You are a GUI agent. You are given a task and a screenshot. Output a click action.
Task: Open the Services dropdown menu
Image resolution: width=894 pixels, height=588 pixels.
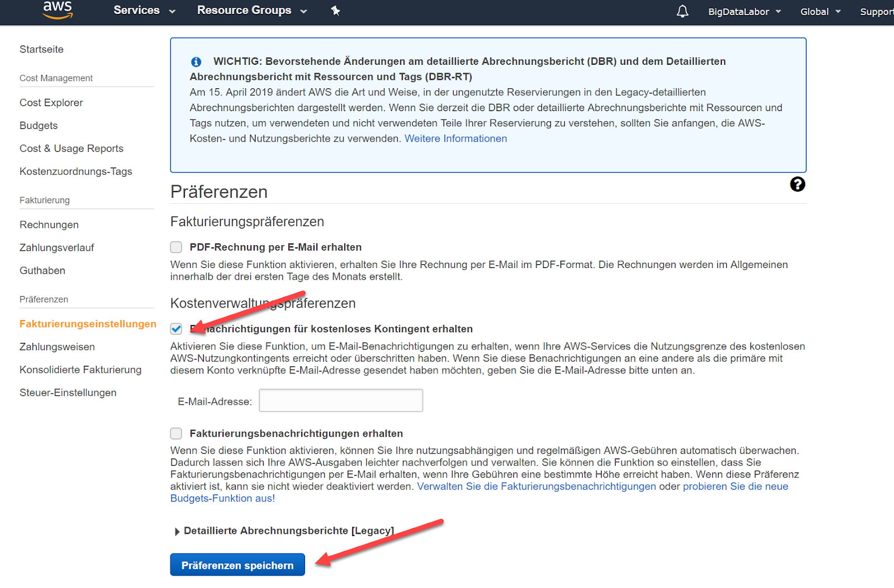click(x=144, y=11)
